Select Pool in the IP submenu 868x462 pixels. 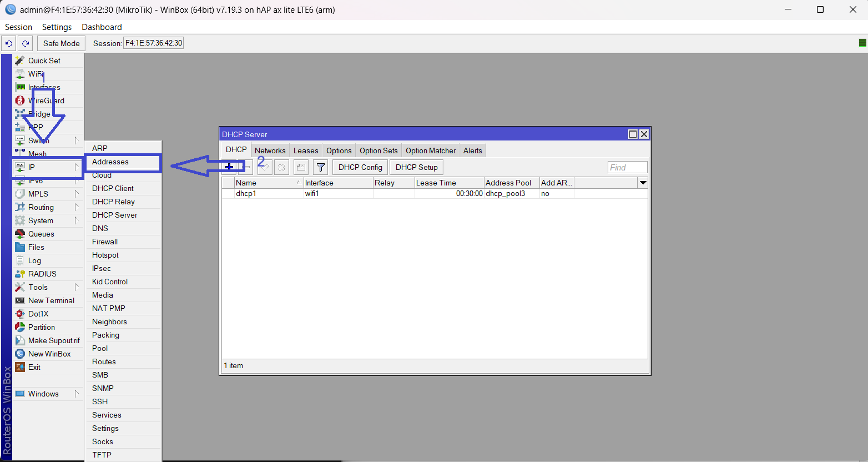click(123, 348)
